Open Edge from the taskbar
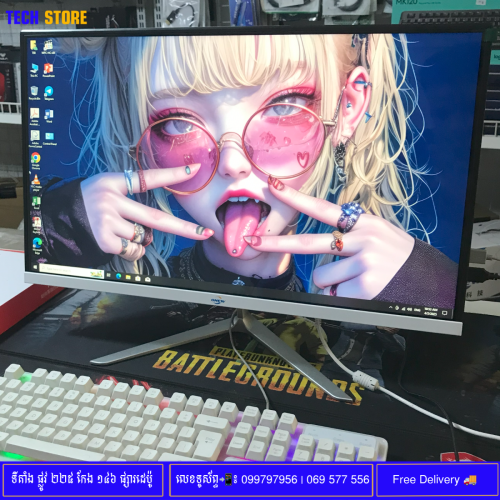500x500 pixels. 118,276
